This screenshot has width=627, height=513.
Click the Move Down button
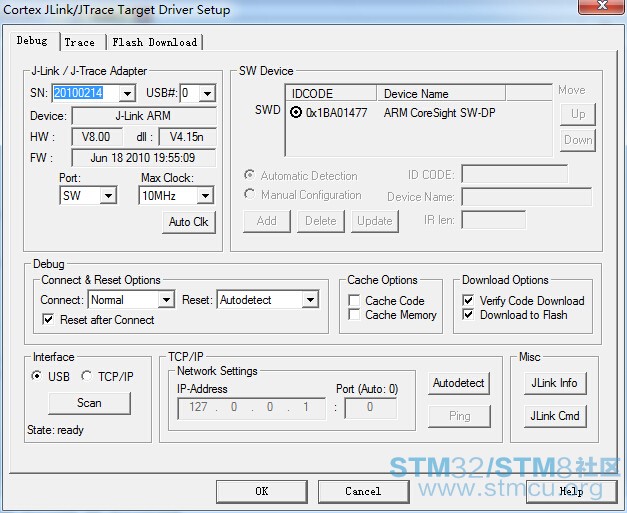click(x=578, y=140)
